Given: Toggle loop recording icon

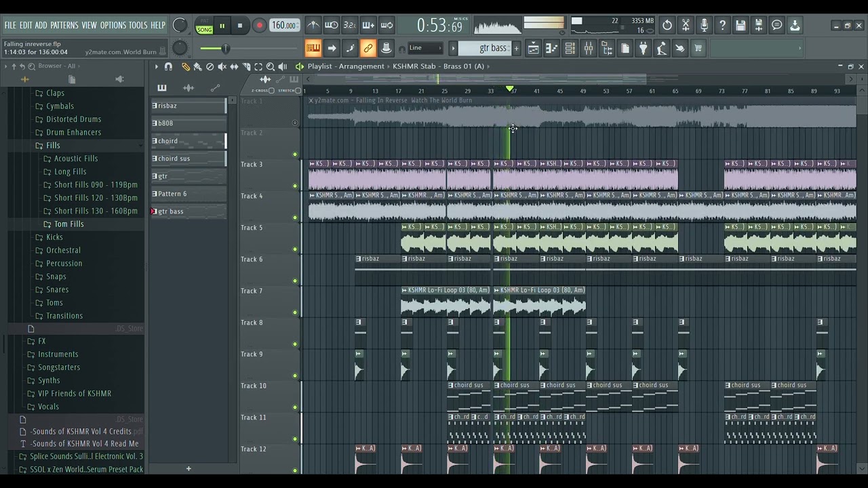Looking at the screenshot, I should [387, 26].
